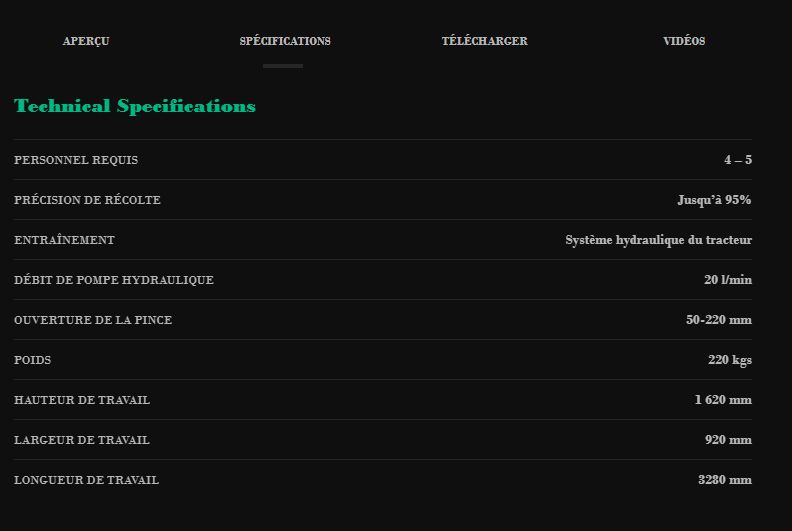This screenshot has height=531, width=792.
Task: Click the Technical Specifications heading
Action: pos(135,106)
